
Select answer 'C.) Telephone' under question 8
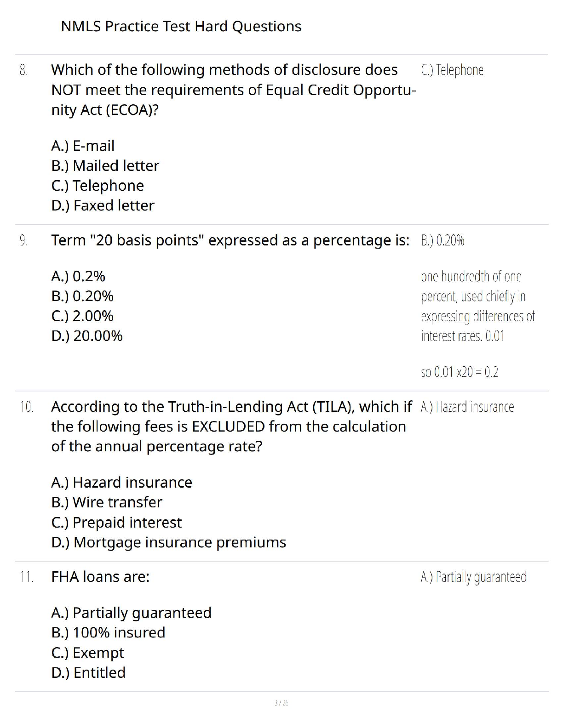[x=98, y=186]
